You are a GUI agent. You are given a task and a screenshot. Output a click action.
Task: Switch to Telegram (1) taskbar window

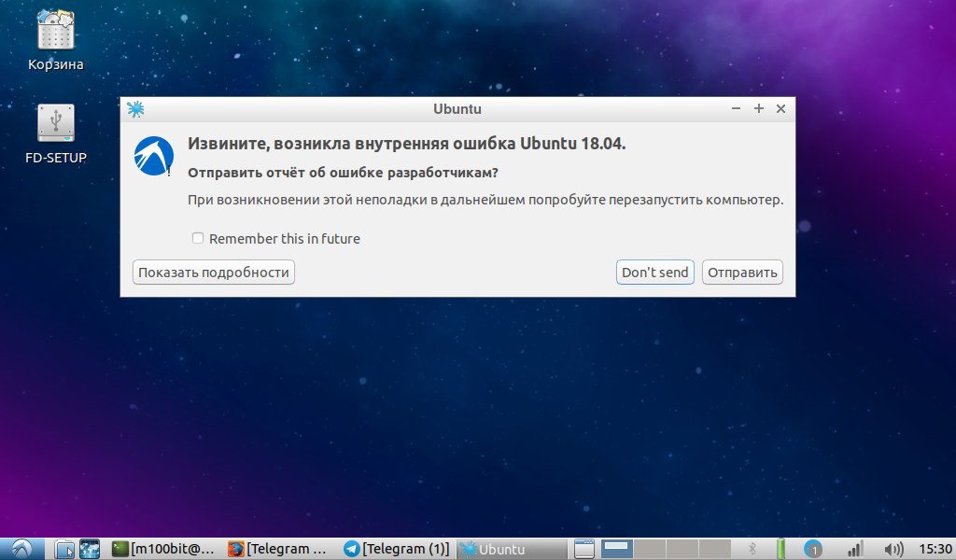click(396, 549)
